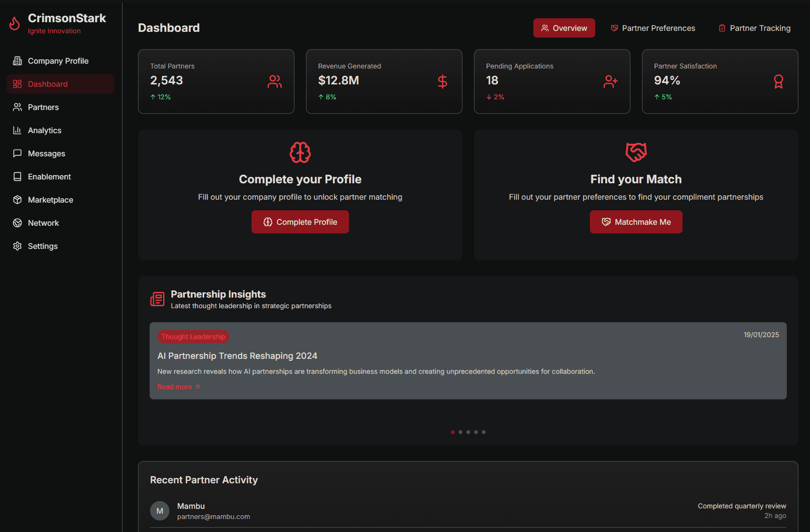The height and width of the screenshot is (532, 810).
Task: Open the AI Partnership Trends Reshaping 2024 article
Action: (237, 356)
